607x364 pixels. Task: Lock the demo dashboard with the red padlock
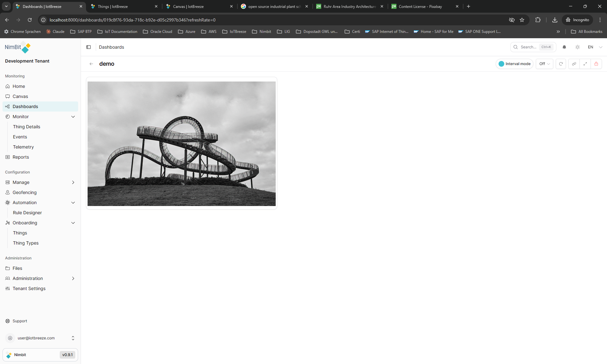(596, 64)
